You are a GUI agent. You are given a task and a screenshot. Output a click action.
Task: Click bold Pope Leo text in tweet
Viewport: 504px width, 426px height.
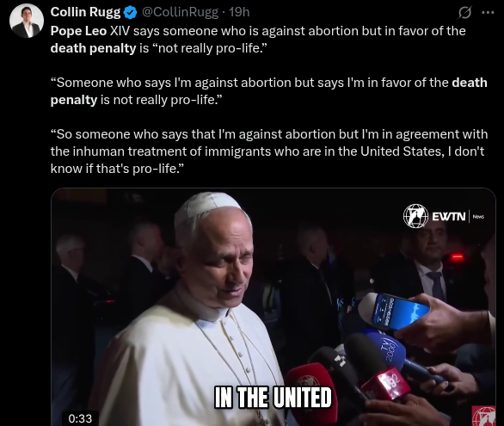point(78,31)
